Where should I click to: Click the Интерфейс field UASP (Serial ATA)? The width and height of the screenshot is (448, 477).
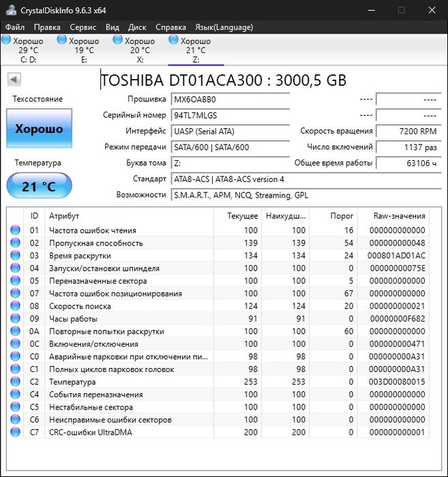pyautogui.click(x=230, y=132)
